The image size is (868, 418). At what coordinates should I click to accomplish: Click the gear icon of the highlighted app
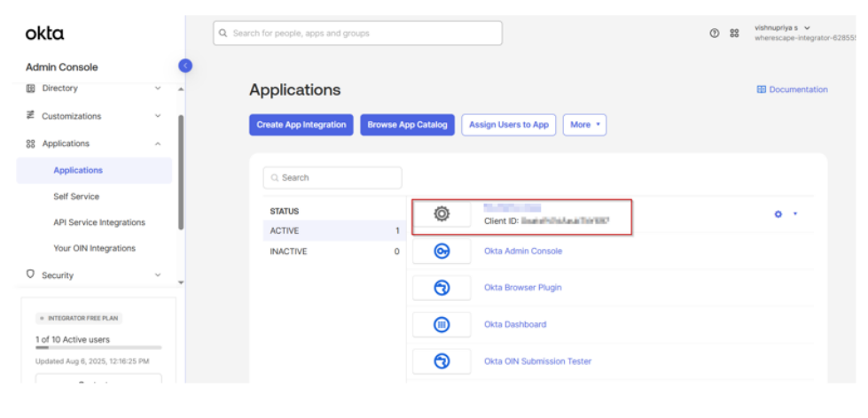(x=442, y=213)
